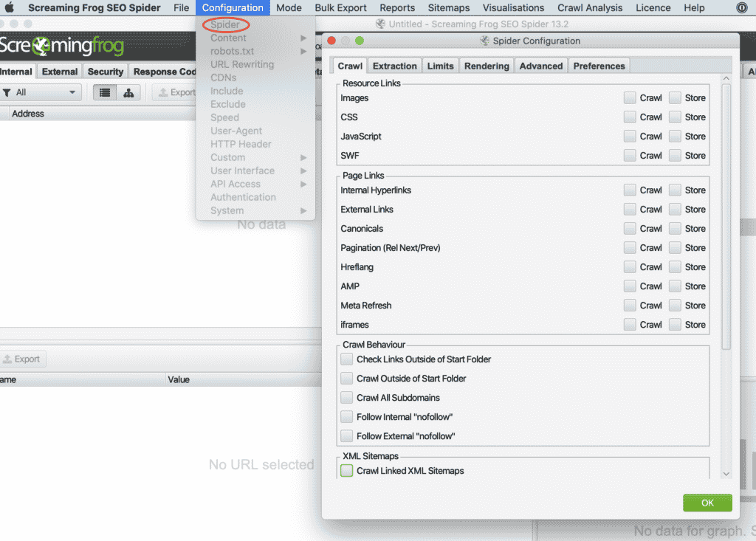Choose HTTP Header menu entry

241,144
